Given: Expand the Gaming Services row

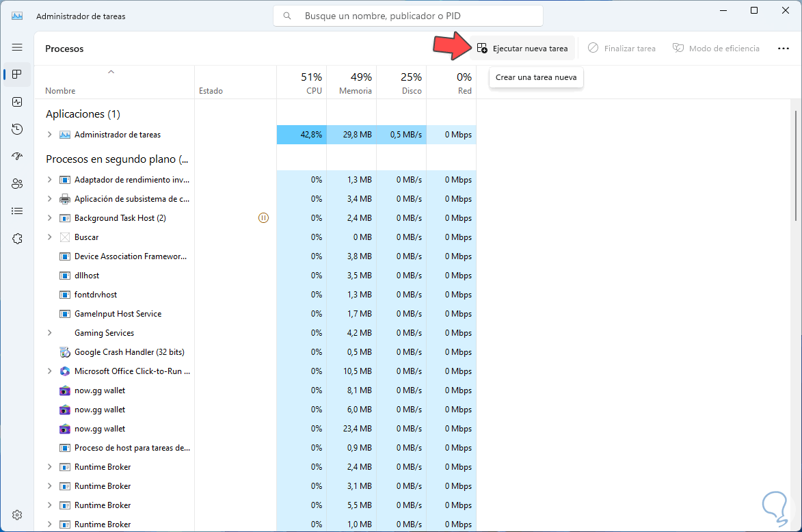Looking at the screenshot, I should pyautogui.click(x=50, y=333).
